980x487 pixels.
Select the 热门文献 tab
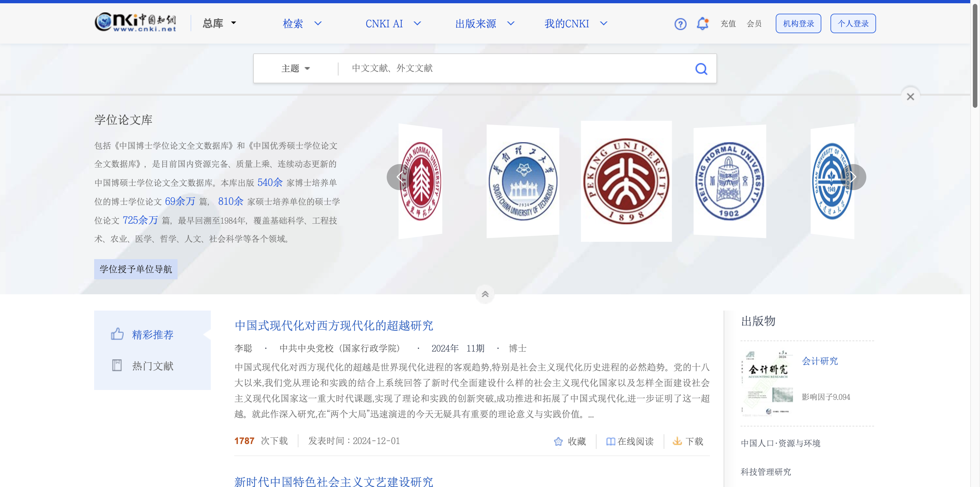tap(152, 366)
